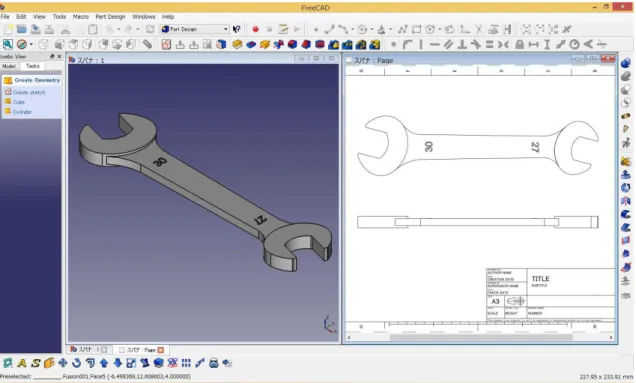Screen dimensions: 636x383
Task: Click the TITLE text in drawing page
Action: click(540, 279)
